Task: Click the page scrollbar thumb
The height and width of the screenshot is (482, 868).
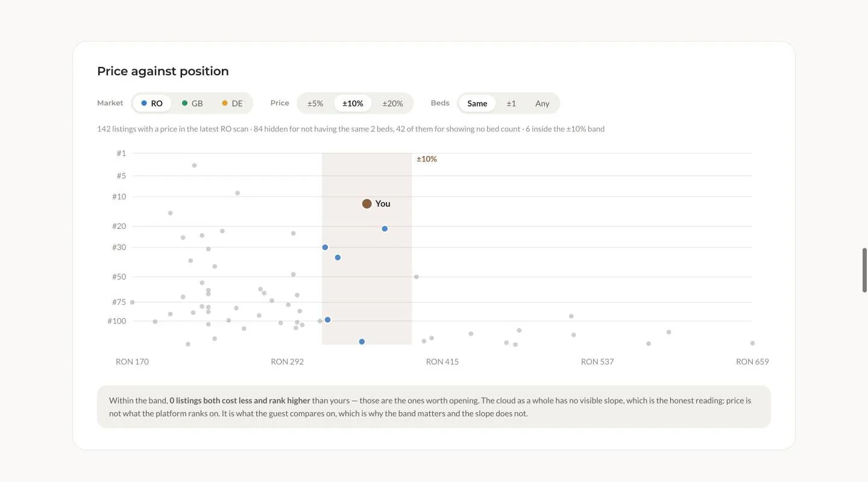Action: coord(865,270)
